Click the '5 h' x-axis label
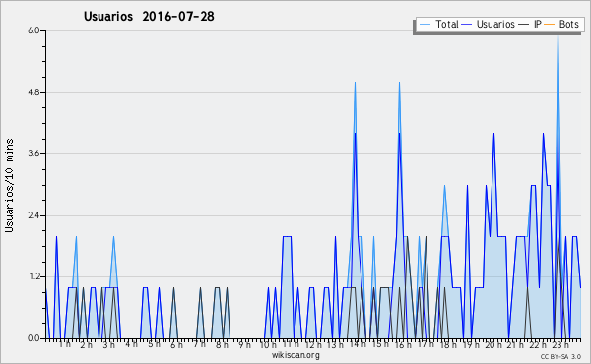 pos(154,344)
